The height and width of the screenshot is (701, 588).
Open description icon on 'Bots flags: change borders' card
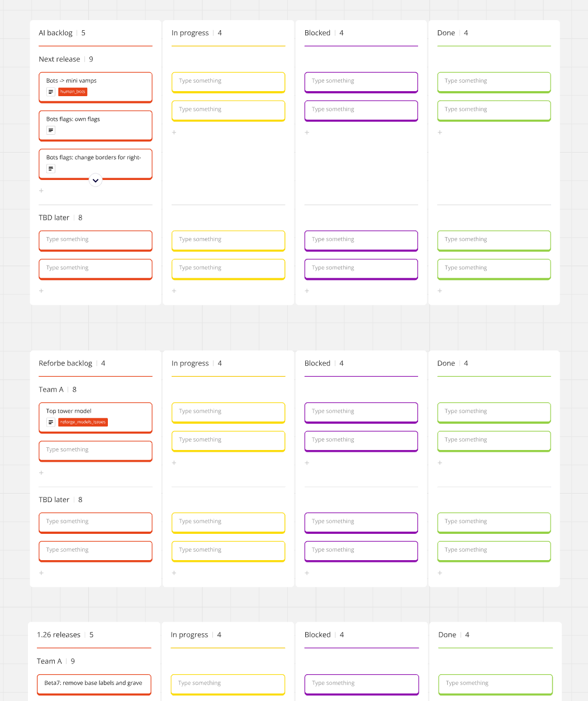[51, 168]
